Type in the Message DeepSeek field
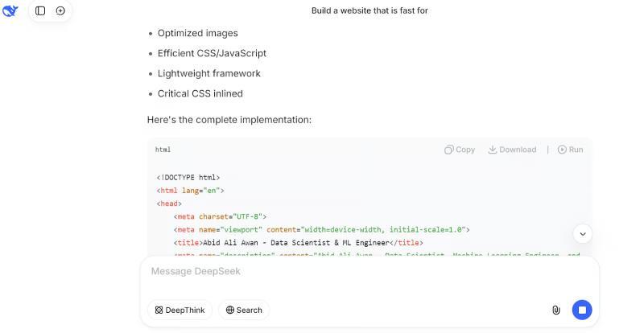This screenshot has width=644, height=333. (354, 272)
